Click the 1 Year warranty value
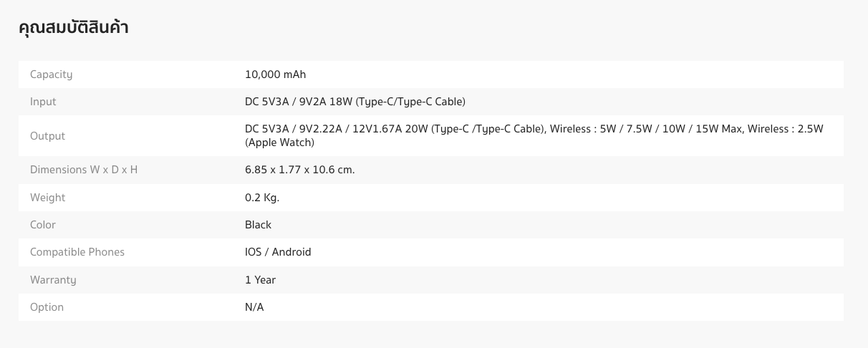 tap(260, 280)
